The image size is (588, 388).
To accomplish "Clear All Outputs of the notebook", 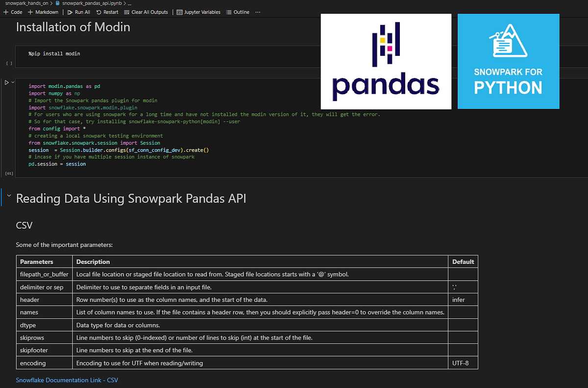I will click(x=146, y=12).
